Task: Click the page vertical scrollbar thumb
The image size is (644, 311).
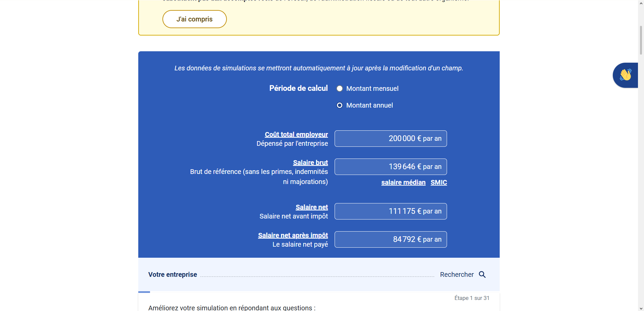Action: [641, 40]
